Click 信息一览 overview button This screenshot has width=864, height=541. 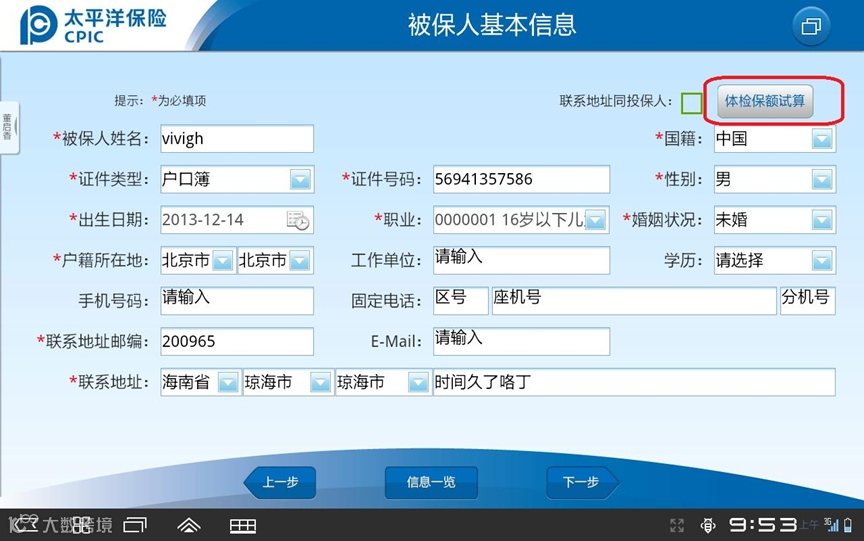click(x=431, y=482)
